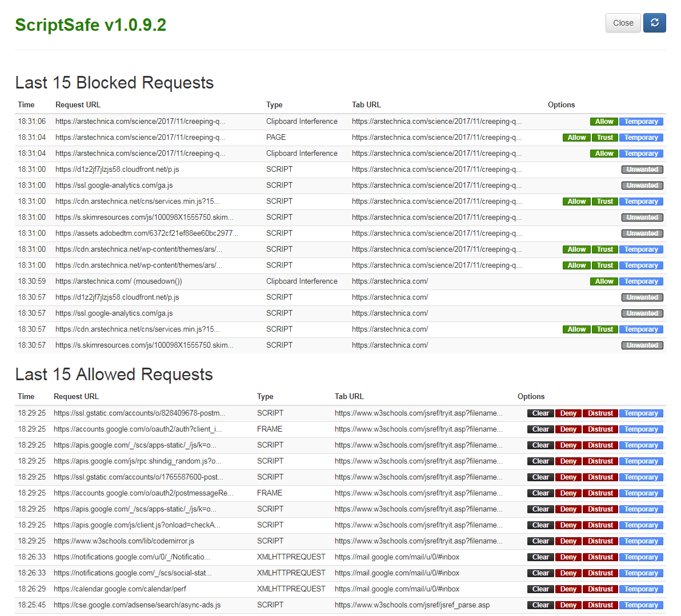Viewport: 681px width, 616px height.
Task: Allow the Clipboard Interference request at 18:31:06
Action: tap(604, 121)
